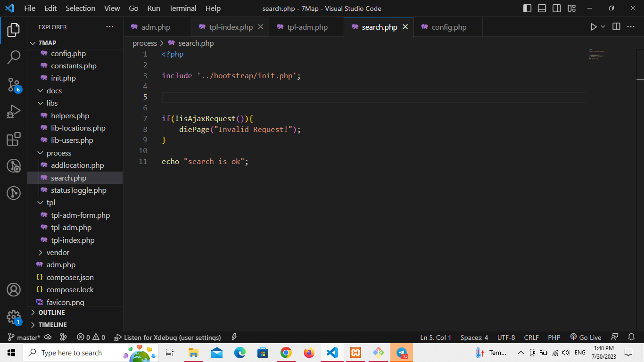Expand the OUTLINE section
644x362 pixels.
coord(75,313)
